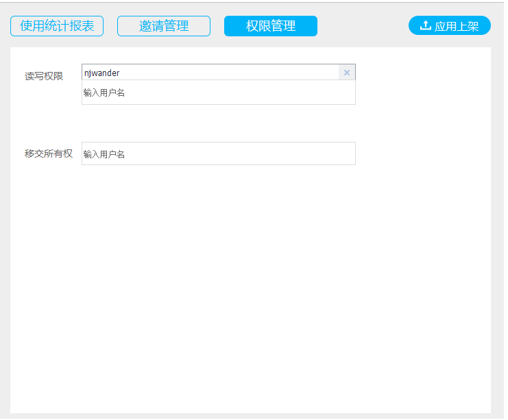508x420 pixels.
Task: Focus the 读写权限 username input field
Action: point(219,92)
